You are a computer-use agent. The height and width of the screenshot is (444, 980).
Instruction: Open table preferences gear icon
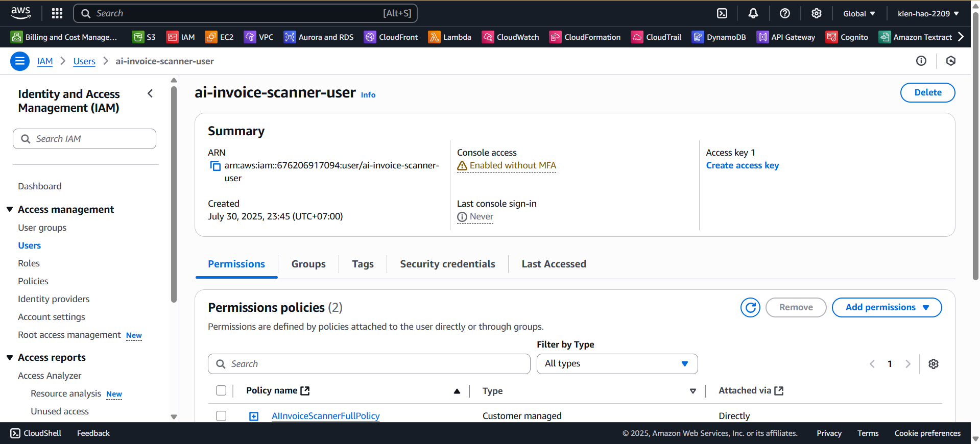tap(934, 364)
